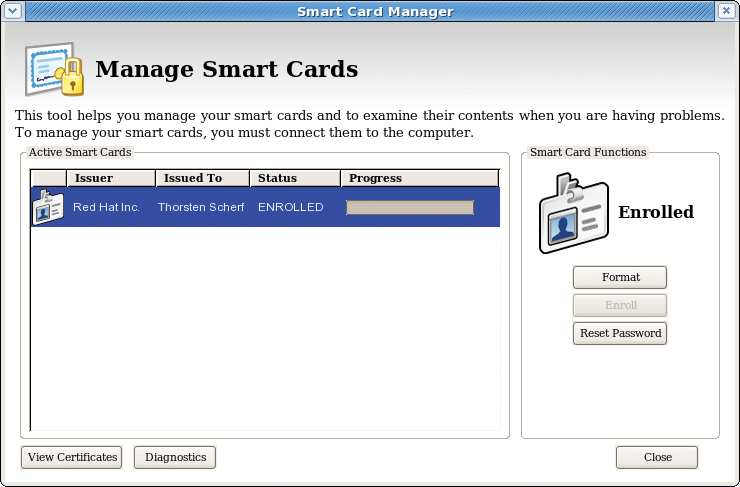
Task: Open the window menu arrow in title bar
Action: 12,10
